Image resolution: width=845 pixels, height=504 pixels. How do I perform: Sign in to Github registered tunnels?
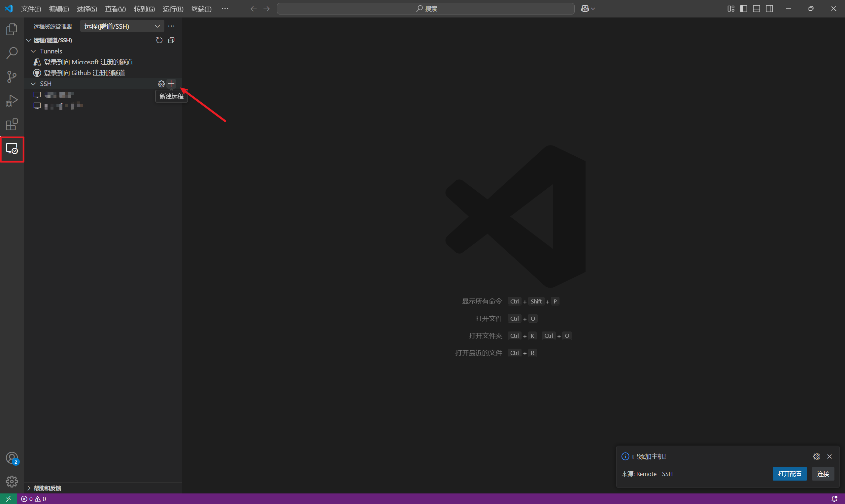point(84,73)
